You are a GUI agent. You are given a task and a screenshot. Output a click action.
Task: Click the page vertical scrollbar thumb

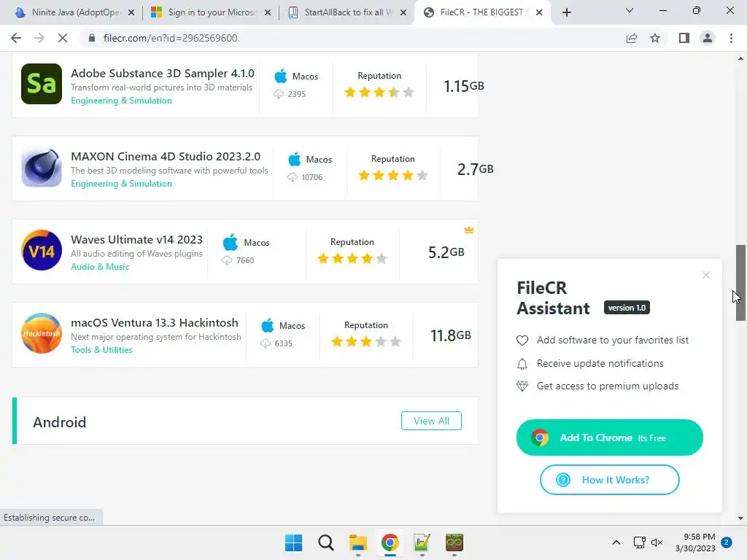tap(740, 283)
